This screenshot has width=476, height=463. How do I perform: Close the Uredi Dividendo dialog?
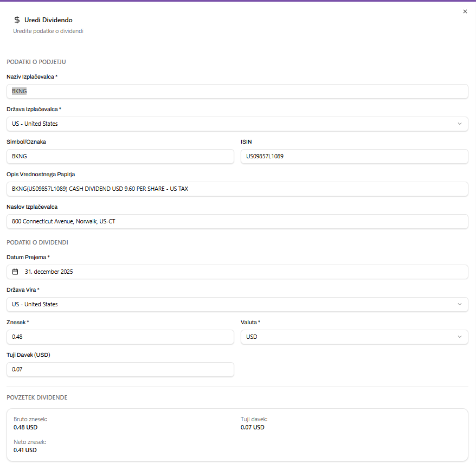click(465, 11)
